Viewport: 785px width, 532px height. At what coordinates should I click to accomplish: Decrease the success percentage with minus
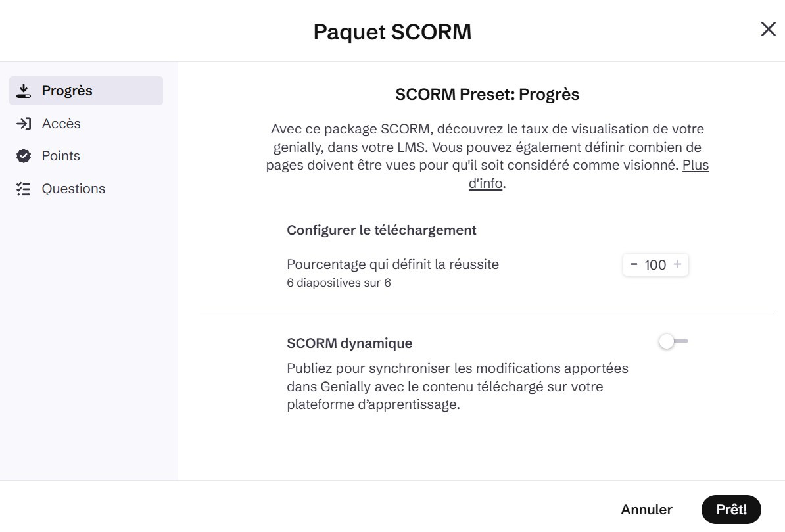pyautogui.click(x=634, y=264)
